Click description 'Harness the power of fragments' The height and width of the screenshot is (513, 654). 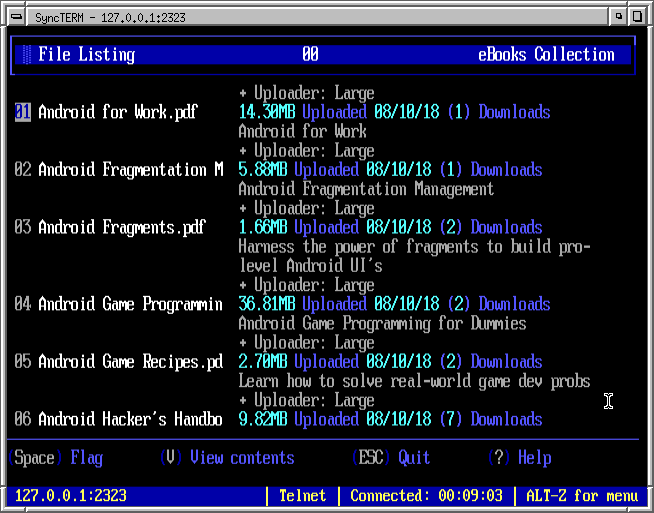pos(358,246)
